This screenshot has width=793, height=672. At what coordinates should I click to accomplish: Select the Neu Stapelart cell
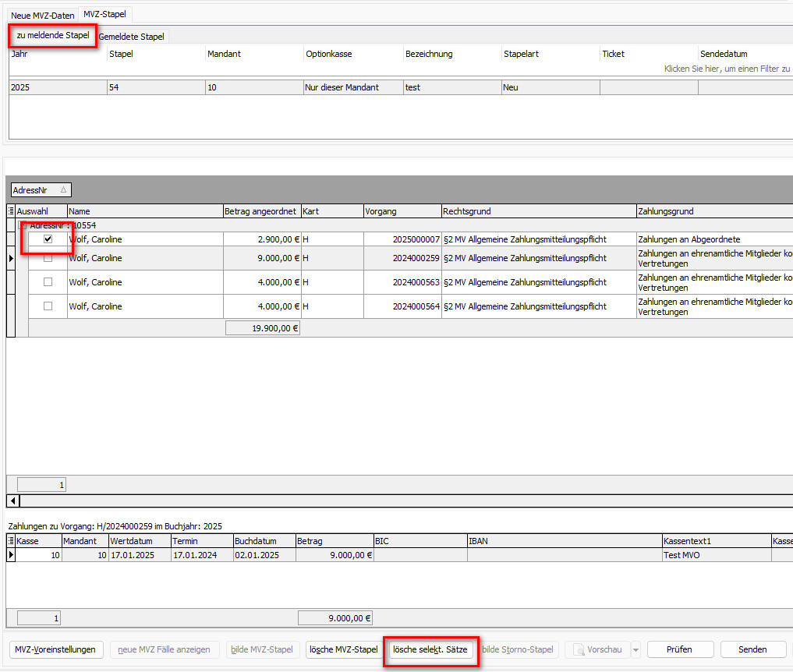tap(550, 87)
